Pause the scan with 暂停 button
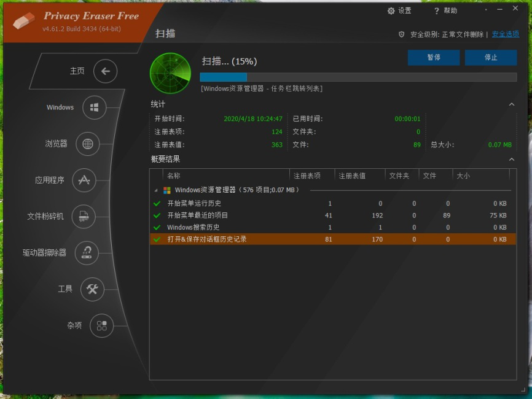Screen dimensions: 532x399 coord(434,58)
